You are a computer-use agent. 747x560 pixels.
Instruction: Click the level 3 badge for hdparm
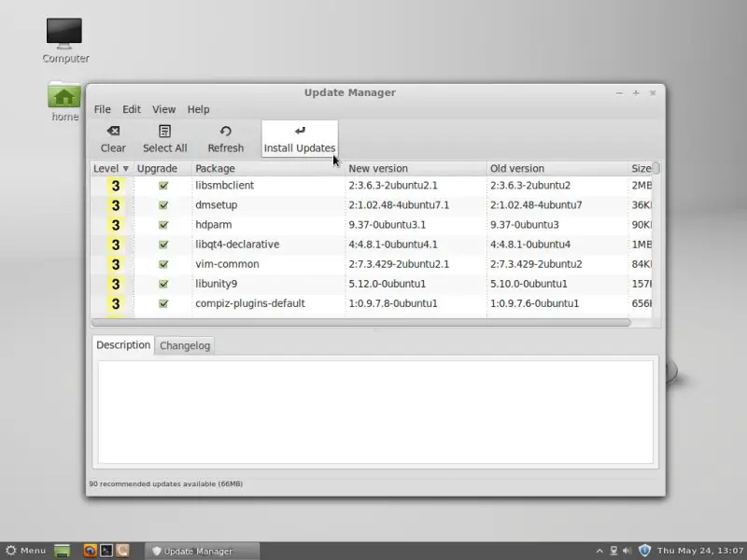(x=115, y=225)
